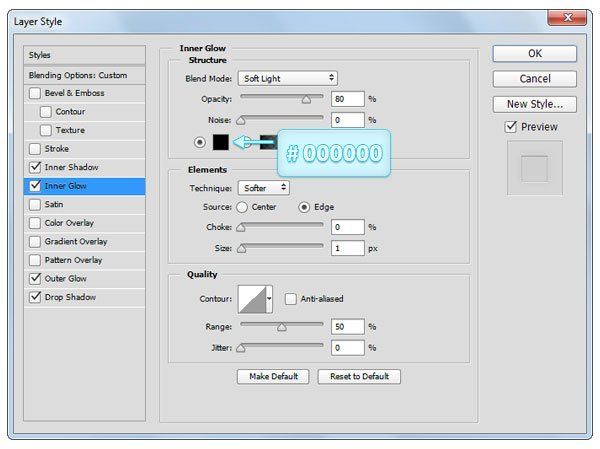Enable the Pattern Overlay checkbox

35,260
